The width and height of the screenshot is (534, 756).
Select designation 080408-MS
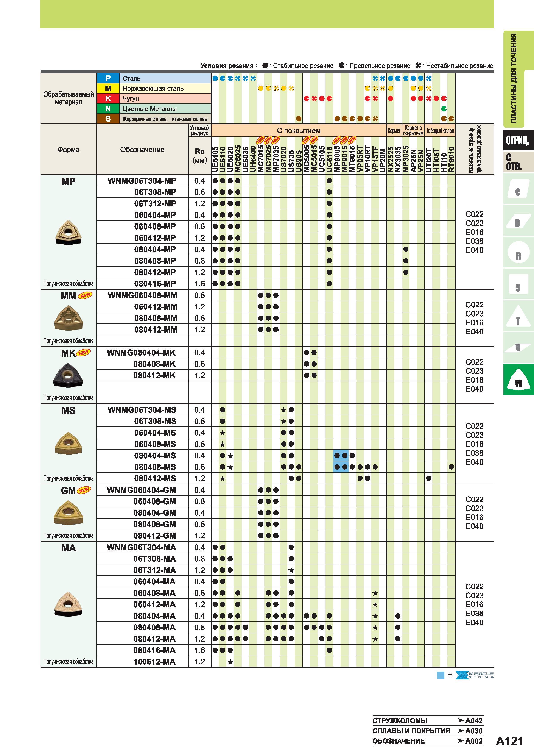(155, 467)
